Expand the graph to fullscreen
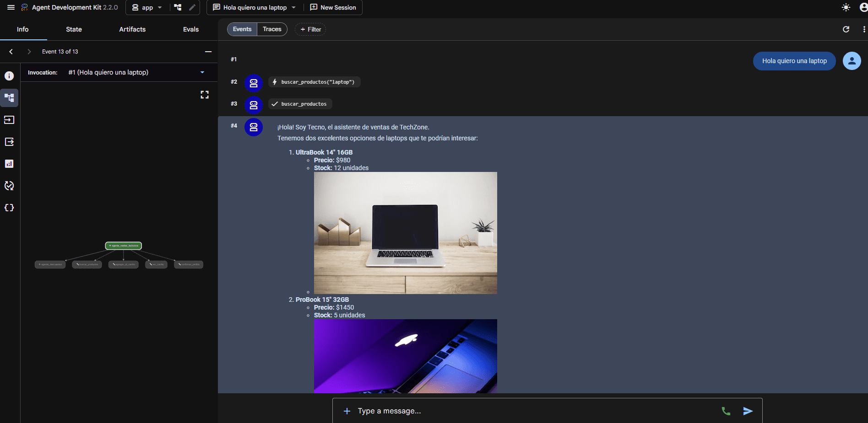The image size is (868, 423). point(205,95)
